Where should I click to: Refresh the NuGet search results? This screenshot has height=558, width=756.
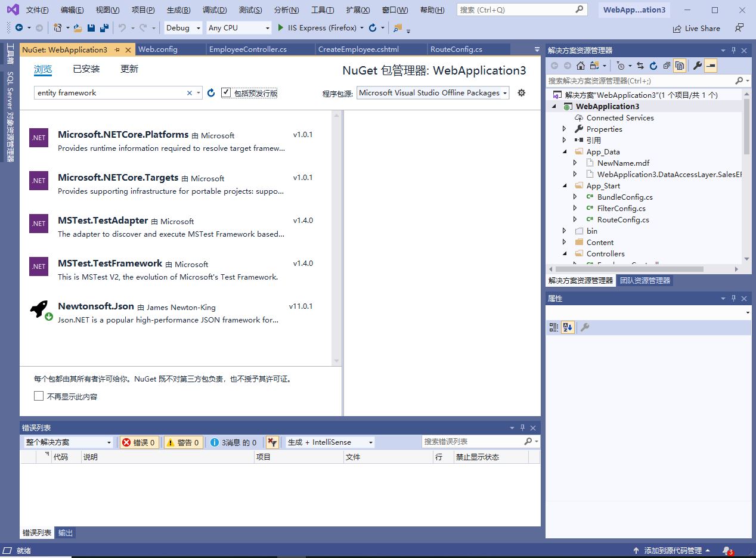coord(211,92)
